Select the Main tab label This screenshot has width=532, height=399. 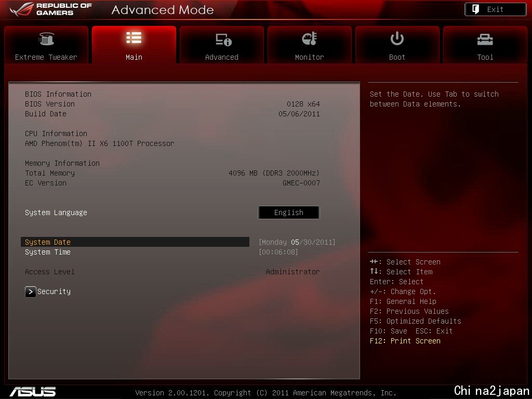click(134, 57)
